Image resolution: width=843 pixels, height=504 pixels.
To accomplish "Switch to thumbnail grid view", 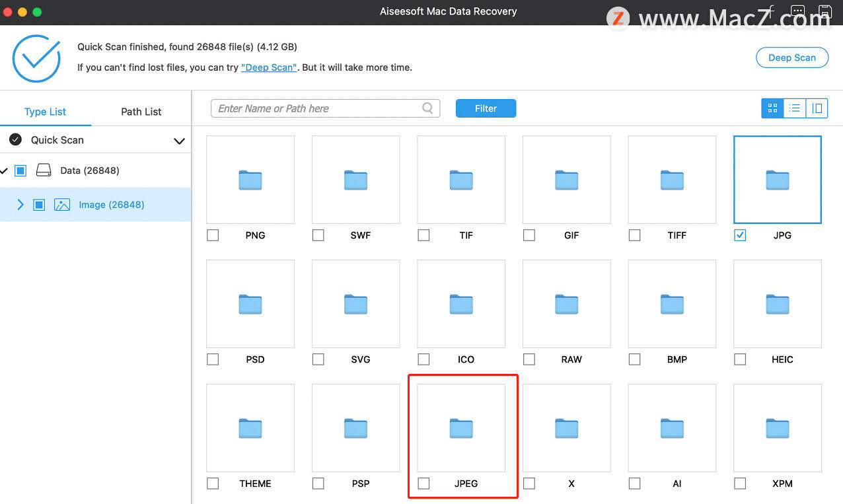I will (x=772, y=108).
